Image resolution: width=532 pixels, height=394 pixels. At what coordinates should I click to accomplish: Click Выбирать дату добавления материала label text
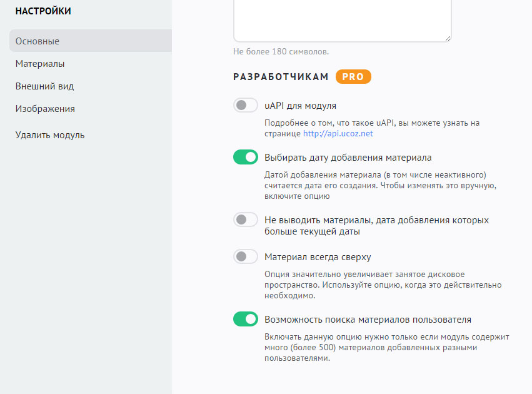pyautogui.click(x=348, y=158)
